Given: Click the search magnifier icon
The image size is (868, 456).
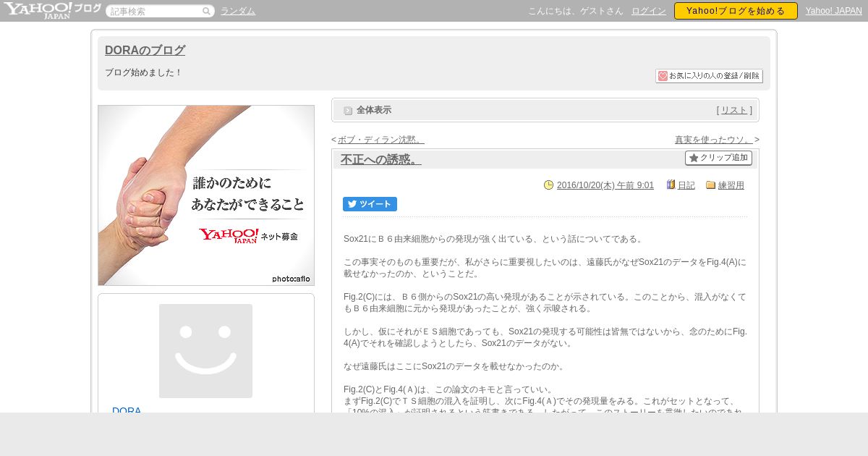Looking at the screenshot, I should click(207, 11).
